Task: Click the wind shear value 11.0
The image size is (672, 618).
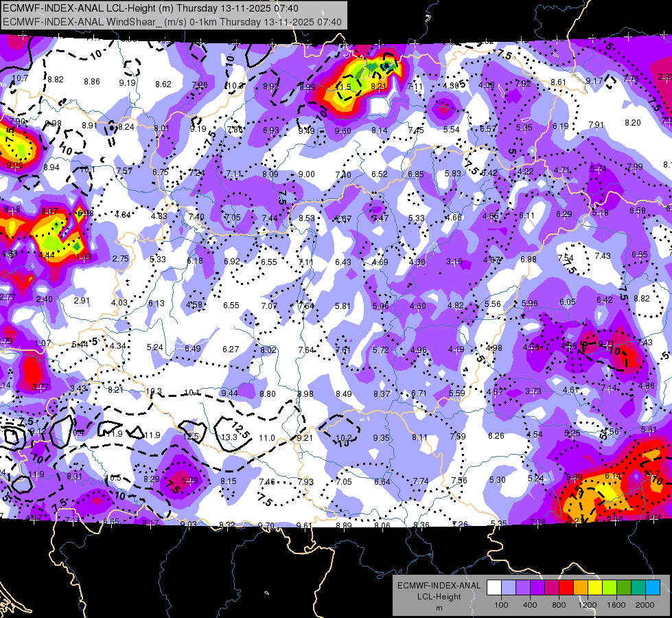Action: [x=266, y=437]
